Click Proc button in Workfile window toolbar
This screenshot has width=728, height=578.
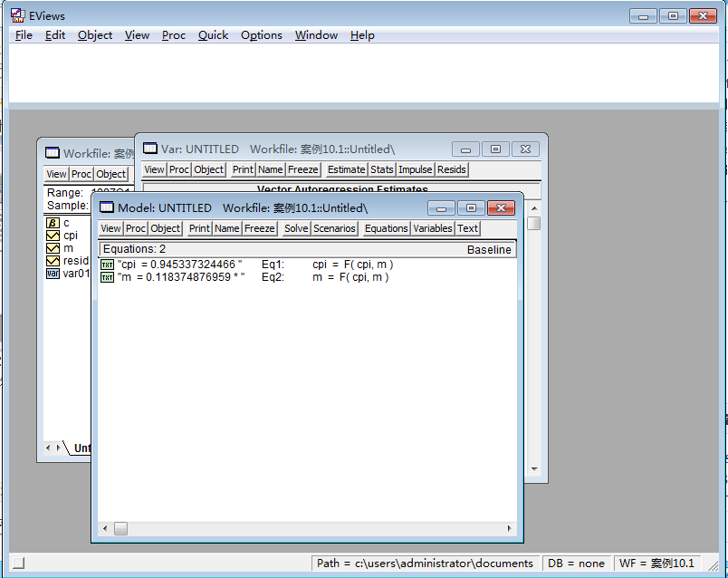coord(81,174)
